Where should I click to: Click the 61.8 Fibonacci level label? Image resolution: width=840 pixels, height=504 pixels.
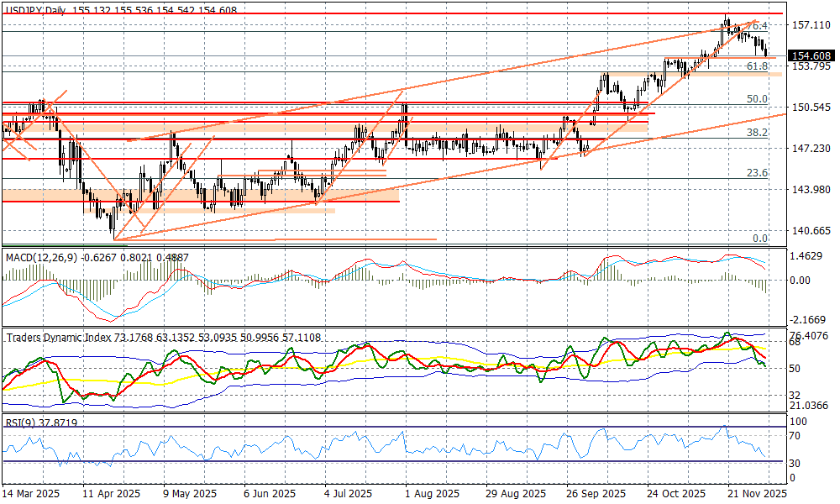point(757,66)
